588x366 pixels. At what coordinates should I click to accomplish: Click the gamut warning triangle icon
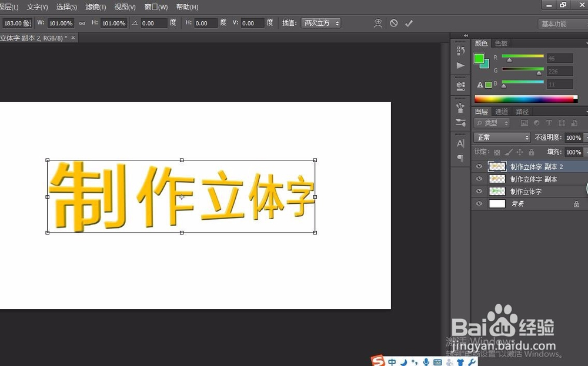coord(480,85)
